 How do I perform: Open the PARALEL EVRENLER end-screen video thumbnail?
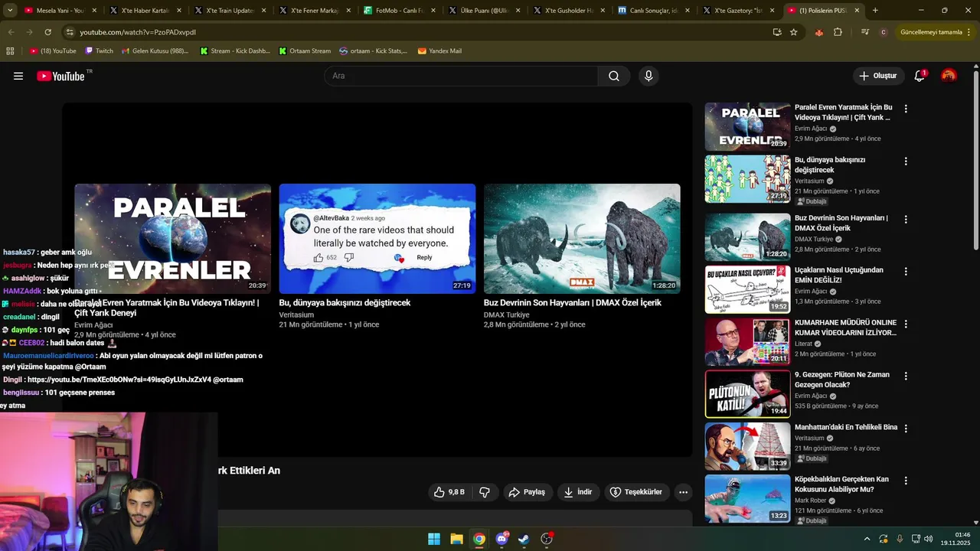[172, 238]
